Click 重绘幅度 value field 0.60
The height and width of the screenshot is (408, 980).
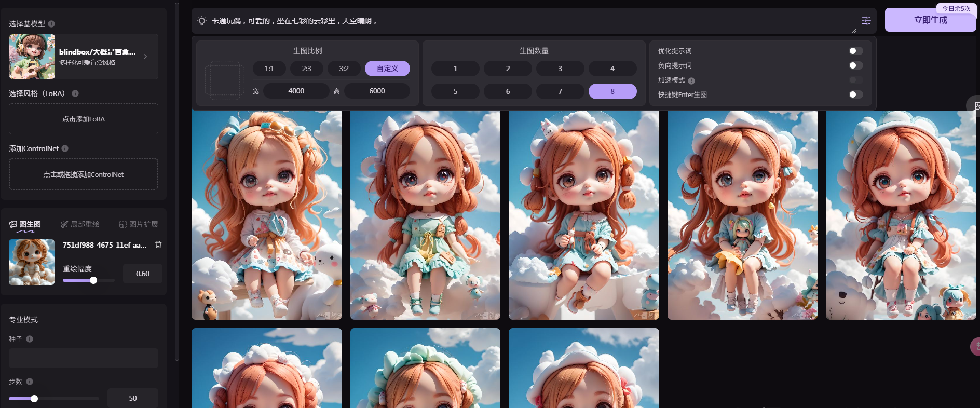[143, 274]
